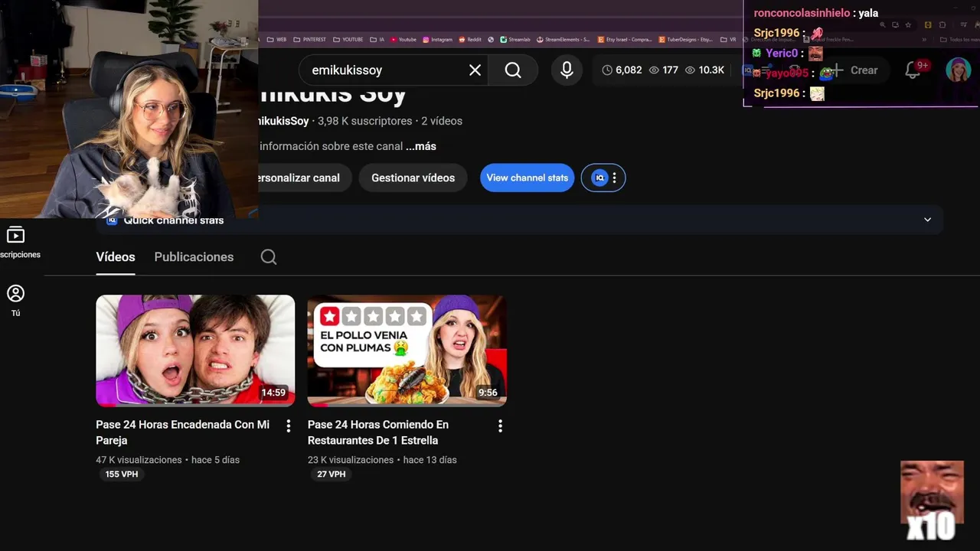Click the 47 K visualizaciones text
The height and width of the screenshot is (551, 980).
coord(139,460)
